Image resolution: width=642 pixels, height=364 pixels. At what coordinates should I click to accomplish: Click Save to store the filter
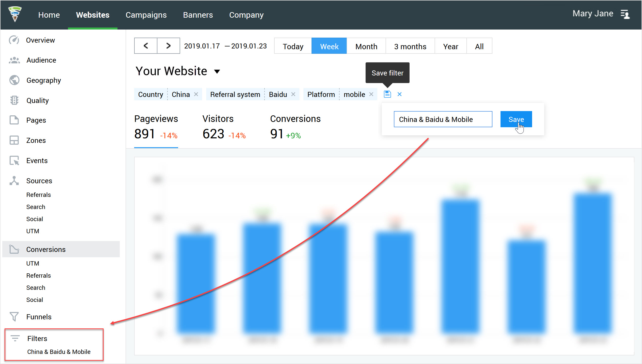[516, 119]
